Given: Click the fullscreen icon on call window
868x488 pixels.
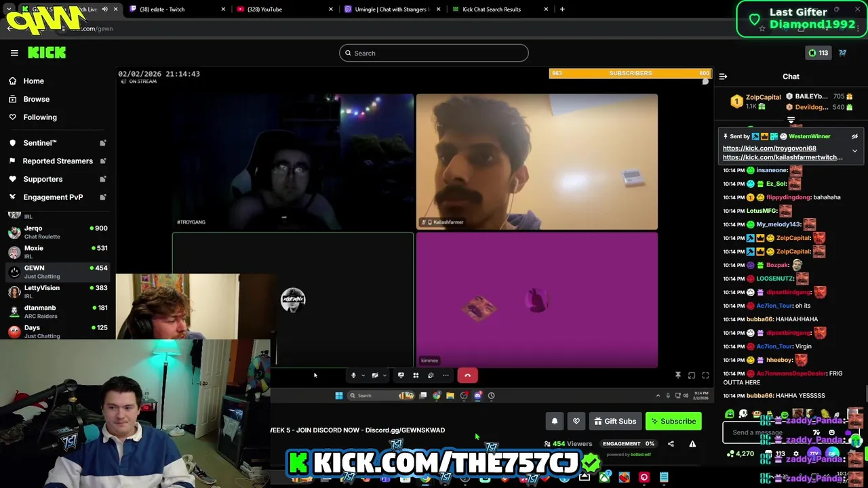Looking at the screenshot, I should [x=705, y=375].
